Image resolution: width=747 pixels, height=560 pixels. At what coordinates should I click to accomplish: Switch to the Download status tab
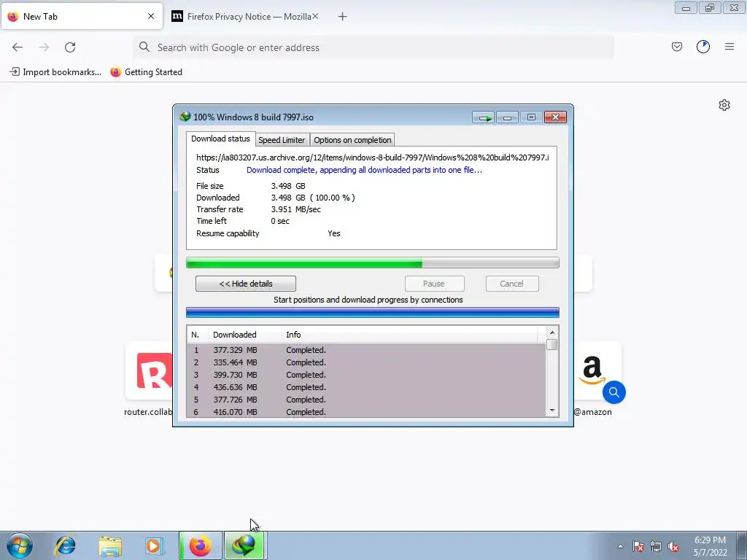point(220,139)
